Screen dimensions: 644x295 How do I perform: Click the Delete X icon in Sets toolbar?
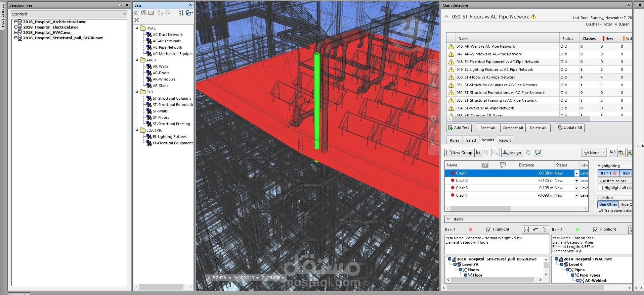click(x=136, y=20)
